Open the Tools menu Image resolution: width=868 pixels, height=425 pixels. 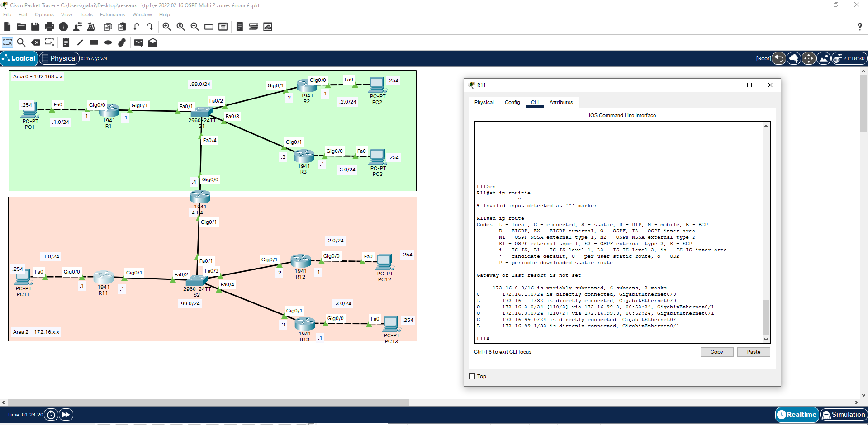tap(86, 14)
